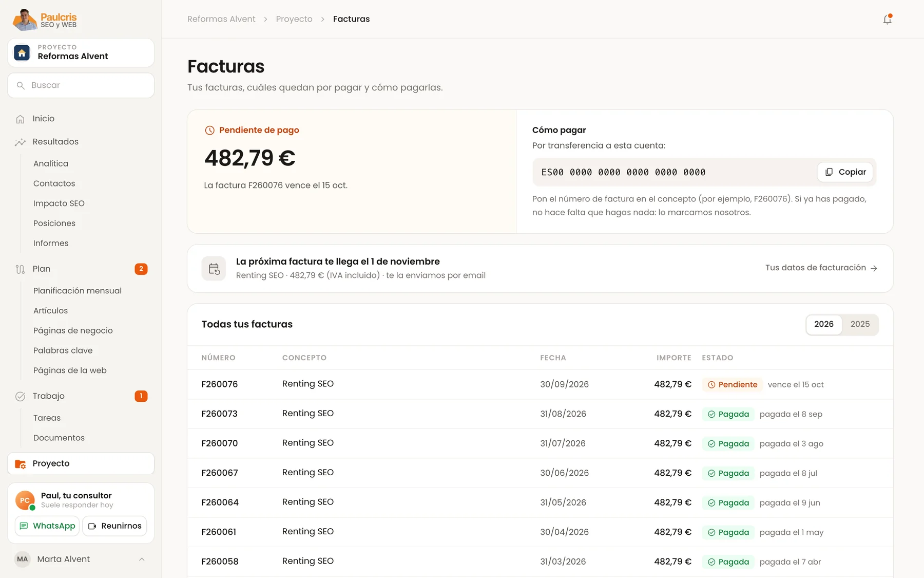
Task: Go to Proyecto breadcrumb
Action: [x=294, y=19]
